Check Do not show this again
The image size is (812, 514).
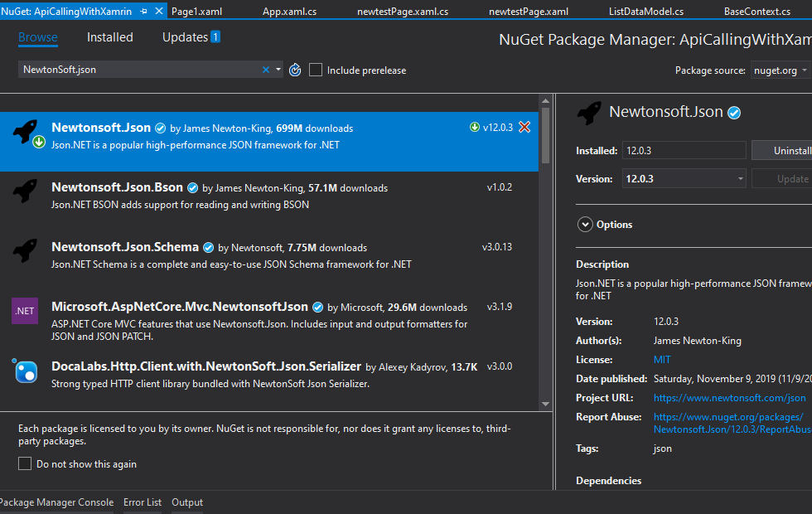pyautogui.click(x=25, y=463)
